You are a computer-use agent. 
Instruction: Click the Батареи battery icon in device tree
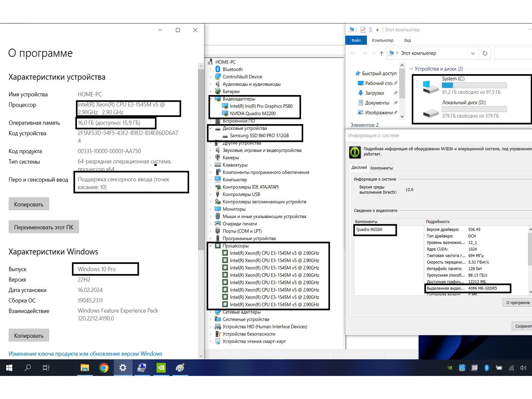[x=218, y=91]
